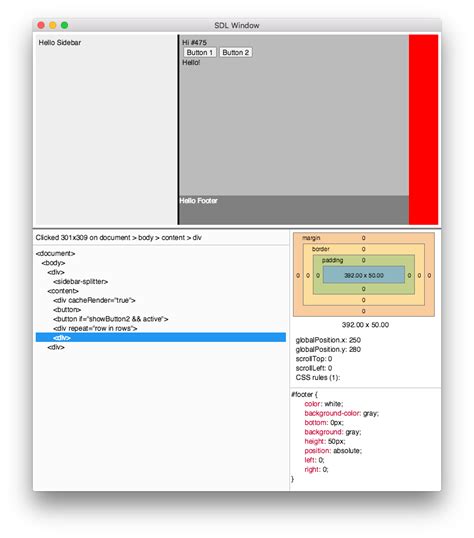Select the <button> tree node
The image size is (474, 538).
coord(67,309)
